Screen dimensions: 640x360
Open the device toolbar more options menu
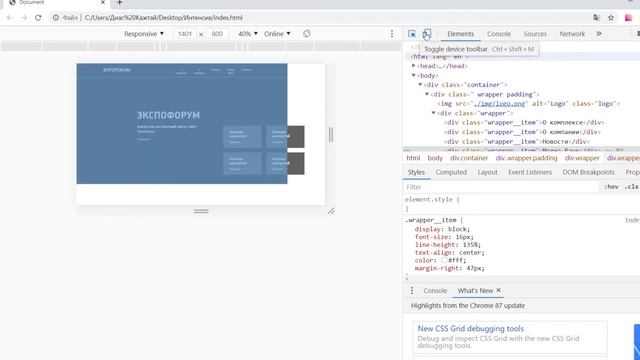(x=392, y=34)
